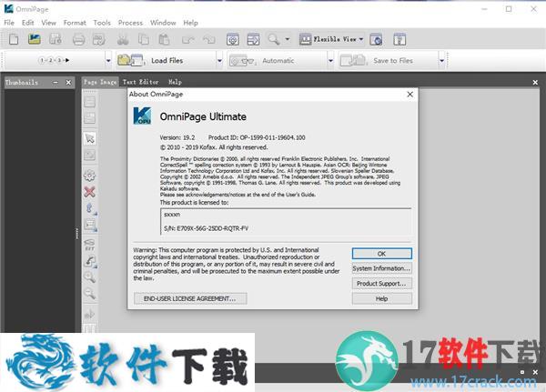Open the File menu
This screenshot has height=392, width=546.
point(9,23)
